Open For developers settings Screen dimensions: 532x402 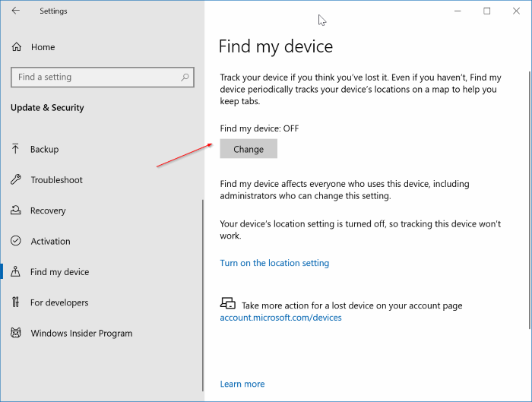(59, 302)
